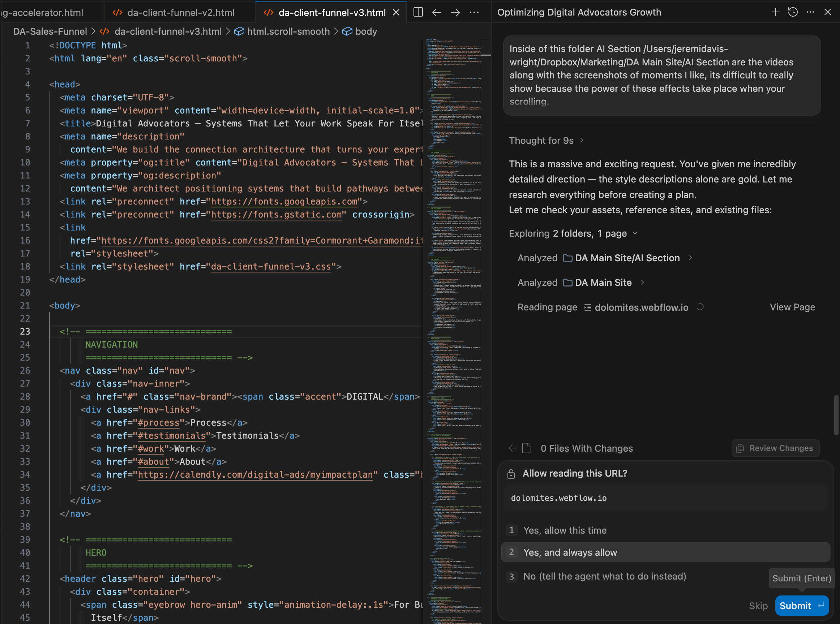
Task: Click the NAVIGATION comment on line 24
Action: 111,344
